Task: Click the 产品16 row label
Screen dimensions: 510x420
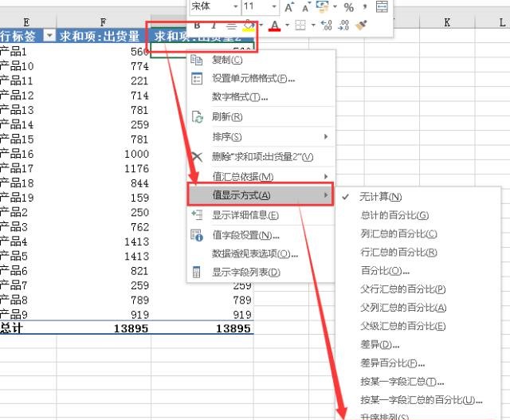Action: tap(17, 154)
